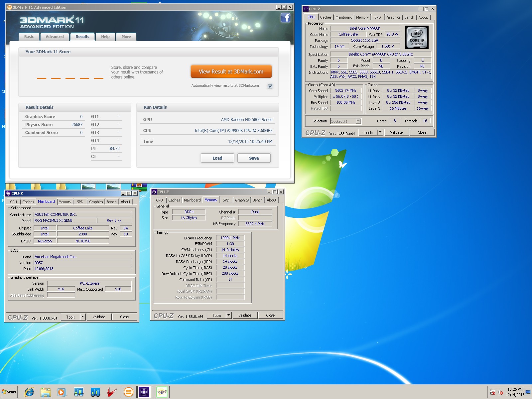Open Windows Explorer folder icon in taskbar
The width and height of the screenshot is (532, 399).
46,392
